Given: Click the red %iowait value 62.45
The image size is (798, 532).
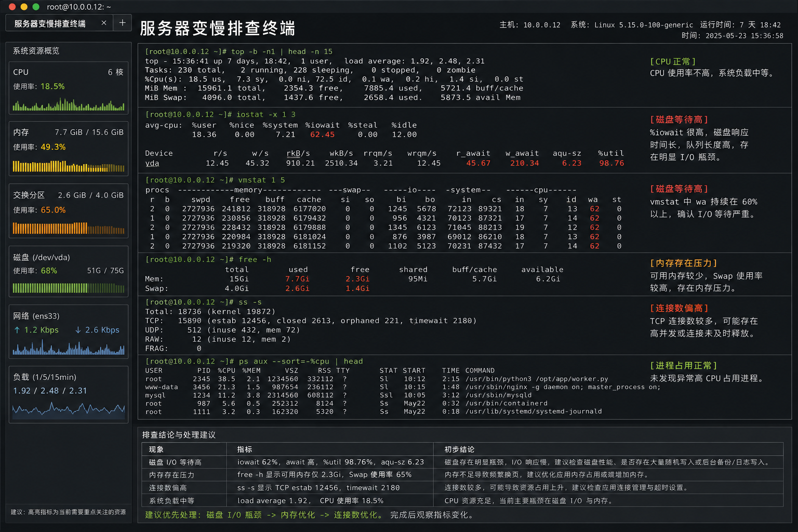Looking at the screenshot, I should [322, 135].
